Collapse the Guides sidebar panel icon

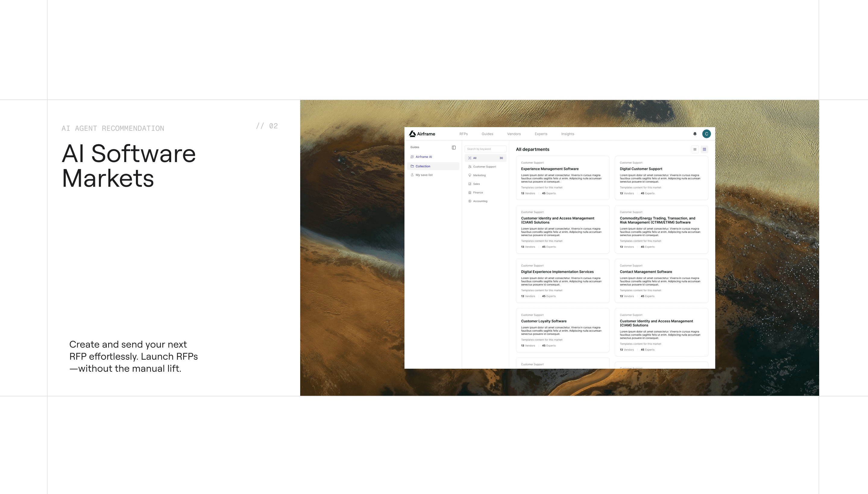[x=454, y=148]
